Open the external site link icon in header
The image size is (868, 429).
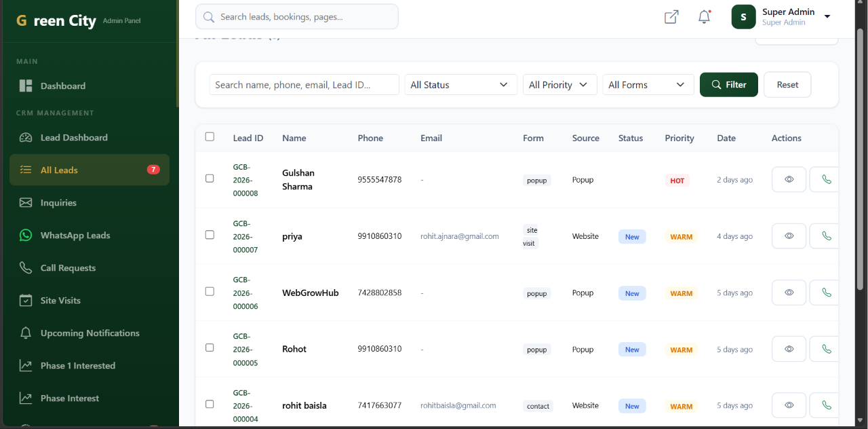pos(671,17)
